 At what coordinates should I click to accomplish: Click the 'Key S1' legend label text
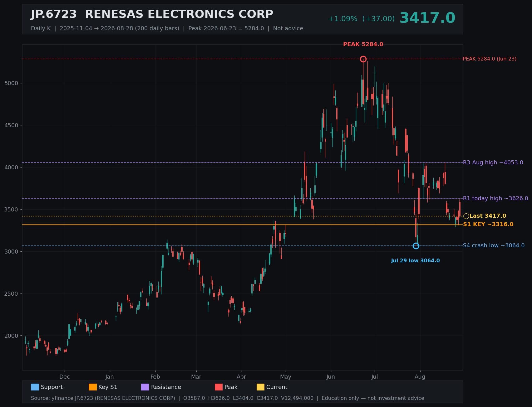[x=108, y=387]
